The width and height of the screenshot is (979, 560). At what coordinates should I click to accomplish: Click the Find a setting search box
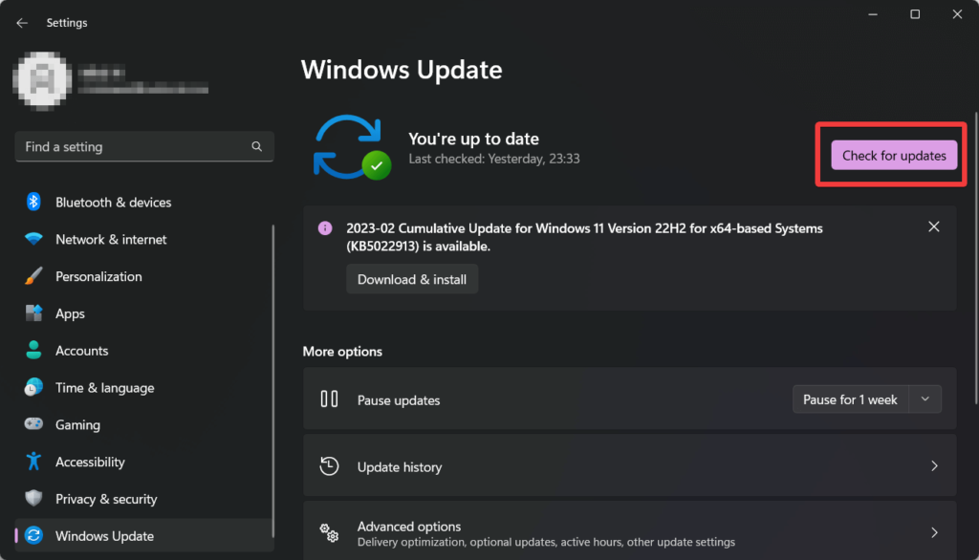[x=144, y=147]
